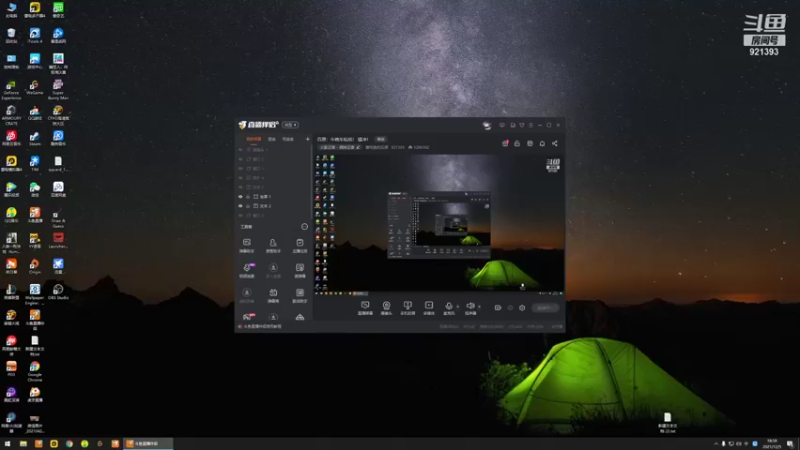Screen dimensions: 800x450
Task: Click the gift icon with red dot
Action: point(505,143)
